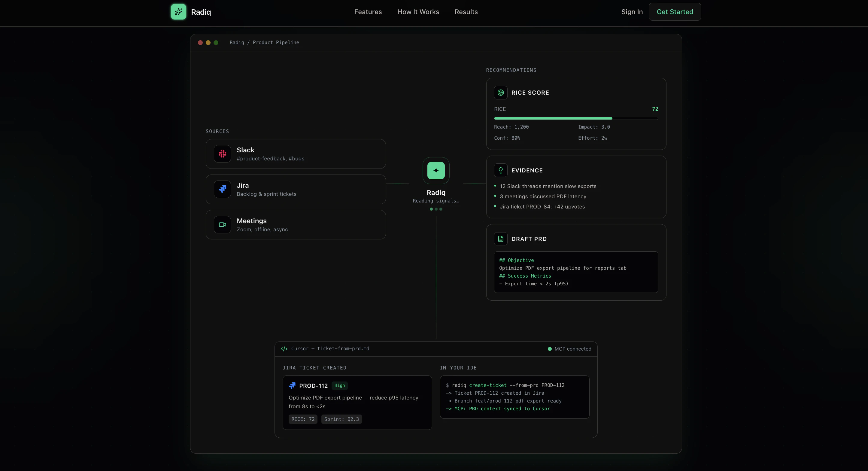Screen dimensions: 868x471
Task: Click the Slack icon in Sources
Action: click(222, 154)
